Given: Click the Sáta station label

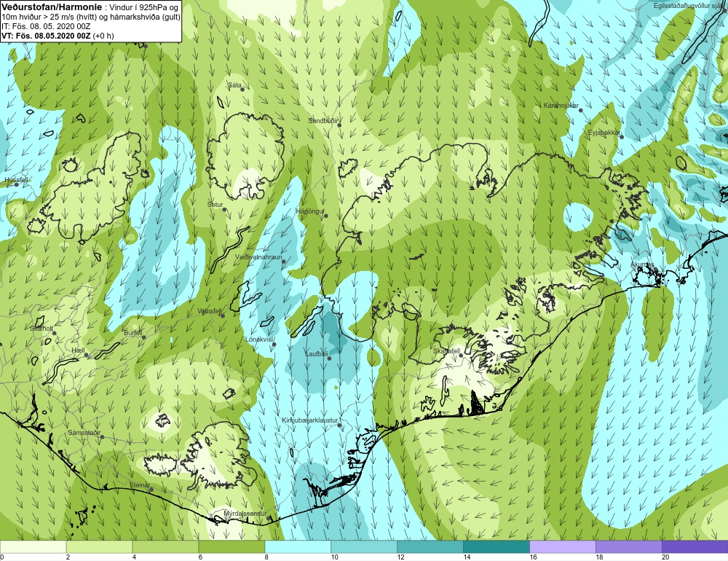Looking at the screenshot, I should (234, 85).
